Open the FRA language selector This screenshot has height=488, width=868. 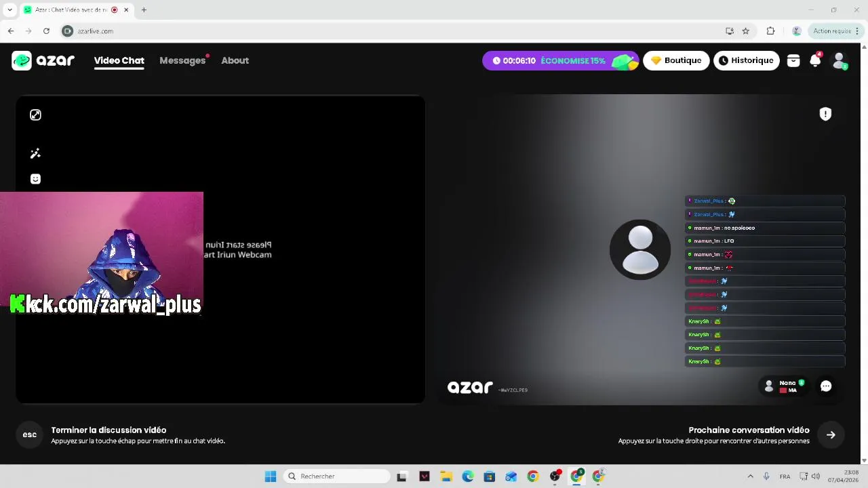pos(785,476)
